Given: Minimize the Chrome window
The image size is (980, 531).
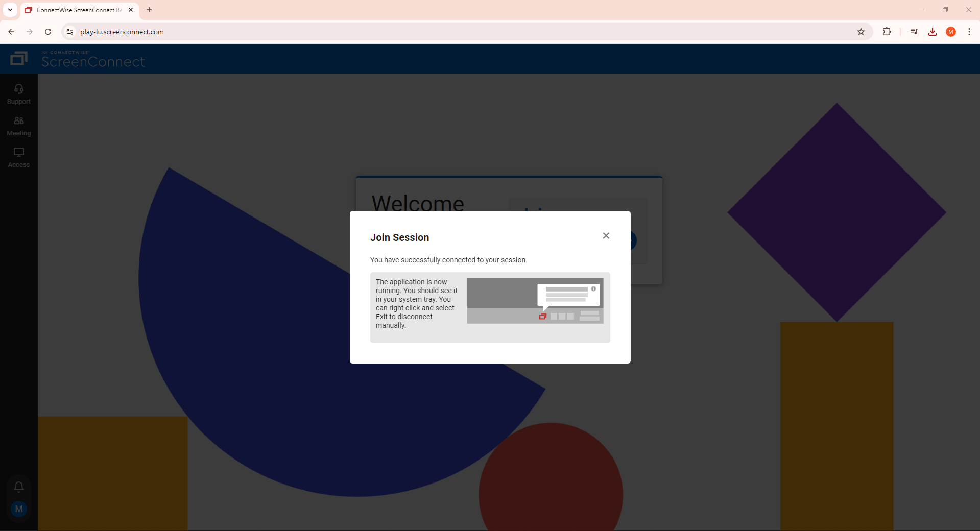Looking at the screenshot, I should pos(922,10).
